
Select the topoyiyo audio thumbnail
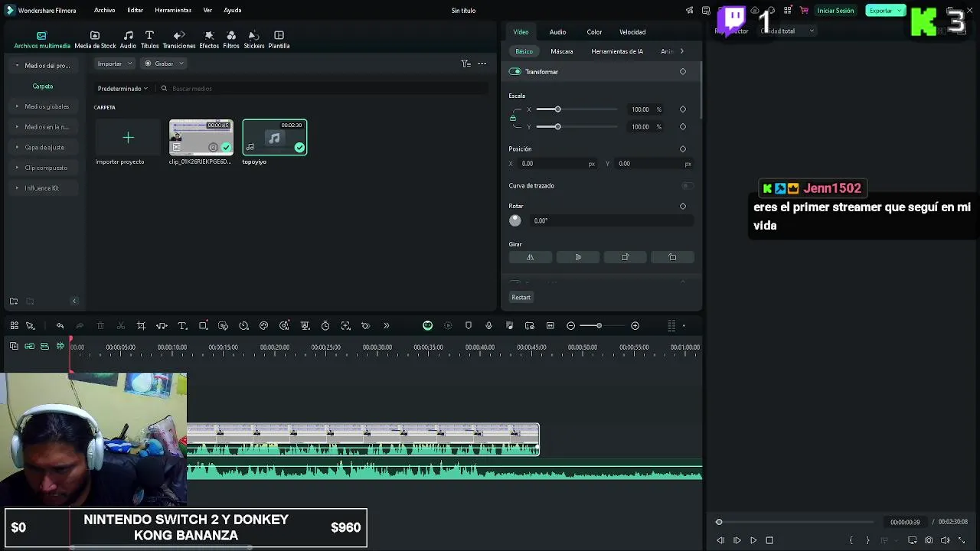point(275,138)
